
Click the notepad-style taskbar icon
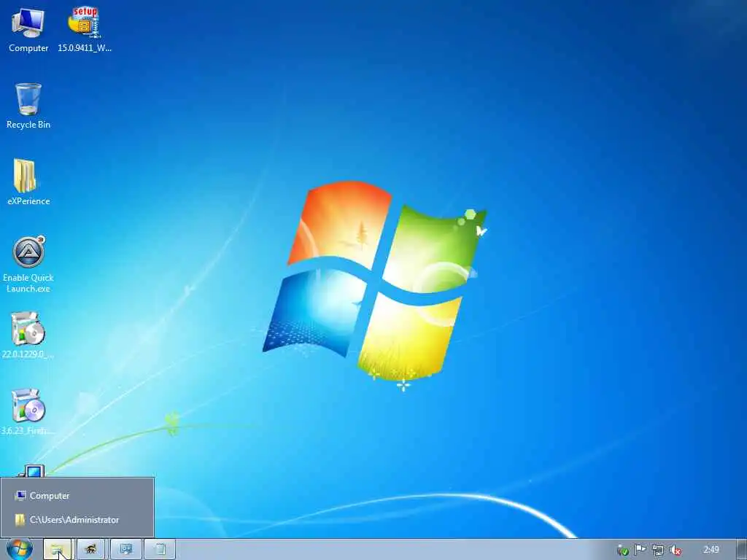tap(160, 550)
